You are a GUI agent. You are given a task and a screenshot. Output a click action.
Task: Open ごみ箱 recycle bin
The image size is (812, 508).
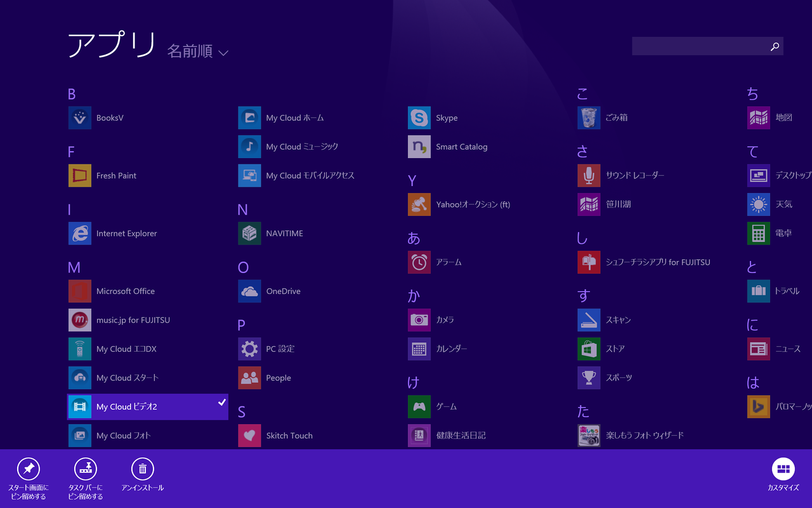point(589,118)
